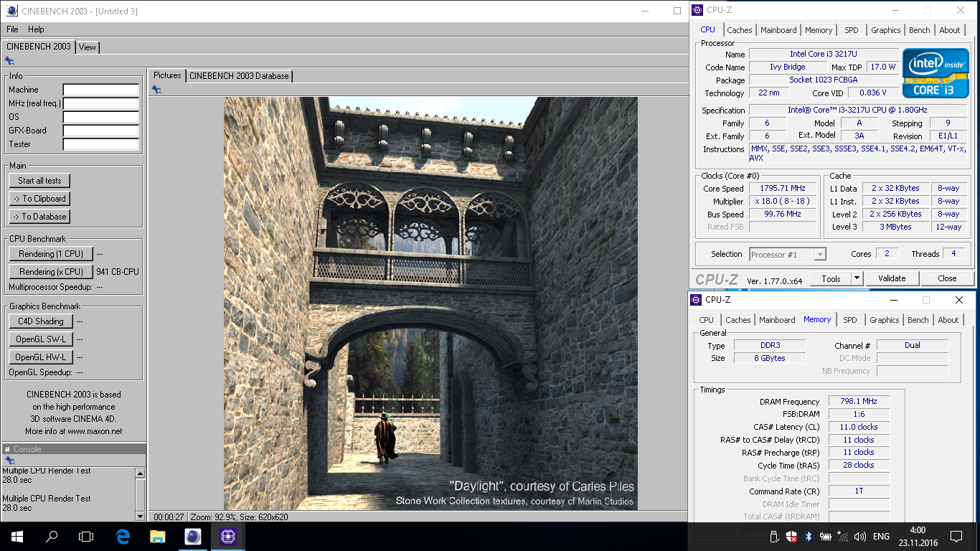Click the Safely Remove Hardware tray icon
This screenshot has width=980, height=551.
(x=774, y=537)
